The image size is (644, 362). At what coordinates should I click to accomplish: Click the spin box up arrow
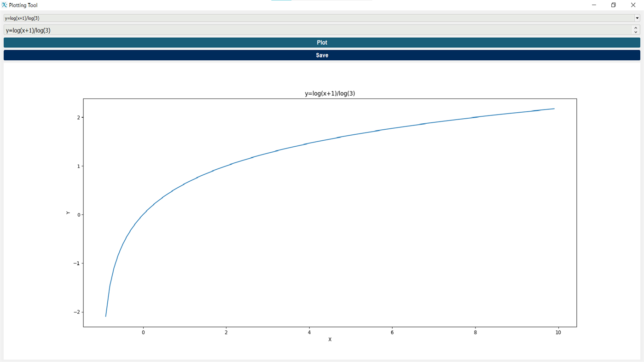click(635, 27)
